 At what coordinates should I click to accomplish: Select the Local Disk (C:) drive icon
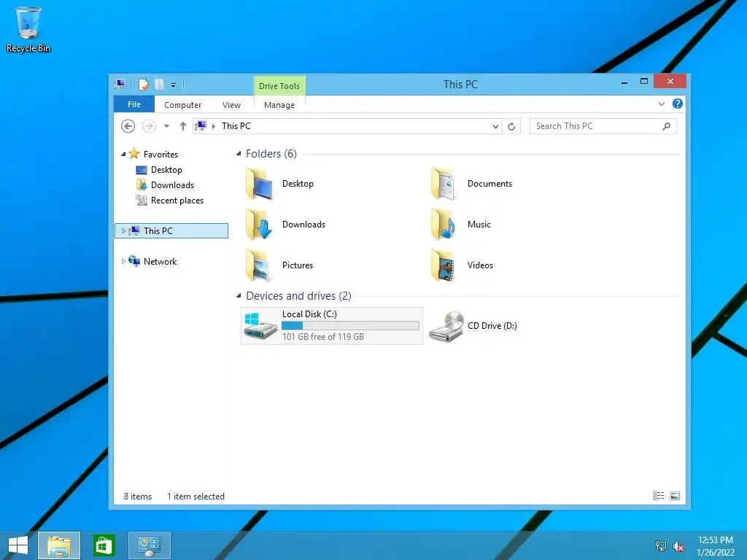pyautogui.click(x=260, y=326)
